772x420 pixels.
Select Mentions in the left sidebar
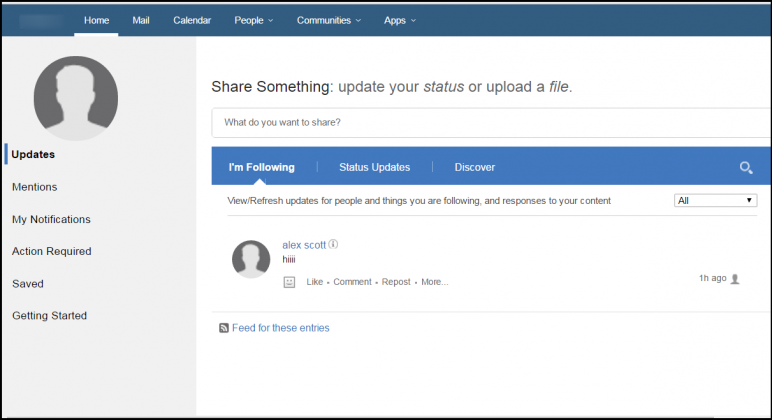click(34, 187)
